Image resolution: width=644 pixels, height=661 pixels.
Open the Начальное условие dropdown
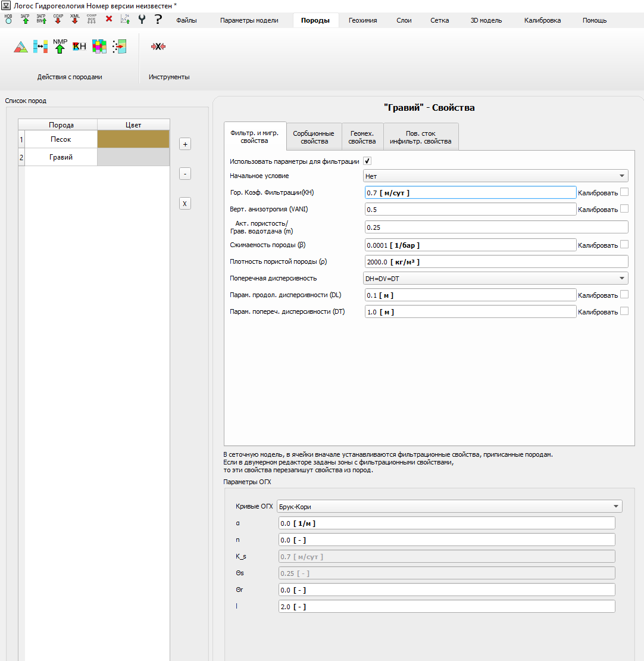(x=496, y=176)
